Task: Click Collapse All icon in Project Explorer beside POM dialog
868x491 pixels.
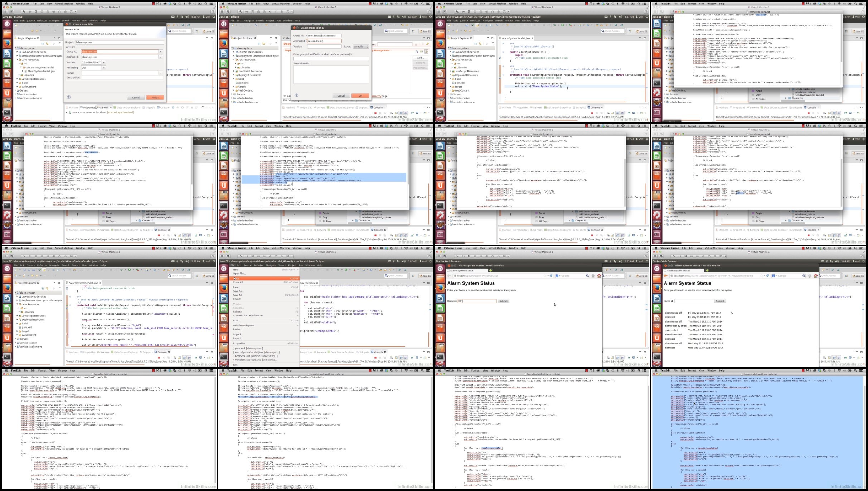Action: pos(42,44)
